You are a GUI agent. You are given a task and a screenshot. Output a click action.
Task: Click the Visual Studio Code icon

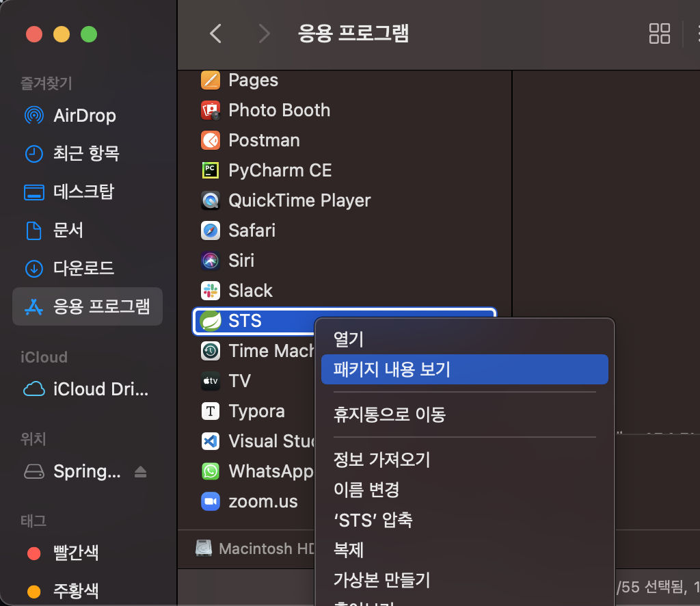click(x=211, y=441)
